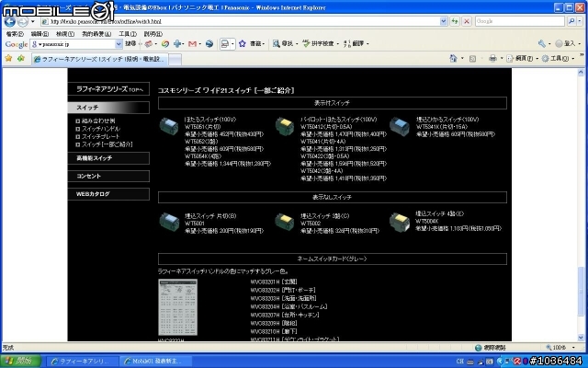This screenshot has width=588, height=368.
Task: Click the Google Toolbar 搜尋 button
Action: tap(130, 44)
